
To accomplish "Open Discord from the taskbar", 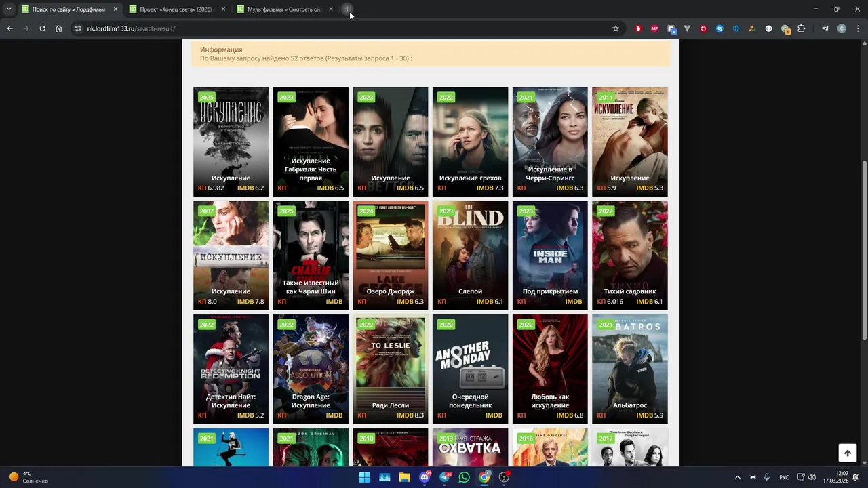I will click(x=425, y=477).
